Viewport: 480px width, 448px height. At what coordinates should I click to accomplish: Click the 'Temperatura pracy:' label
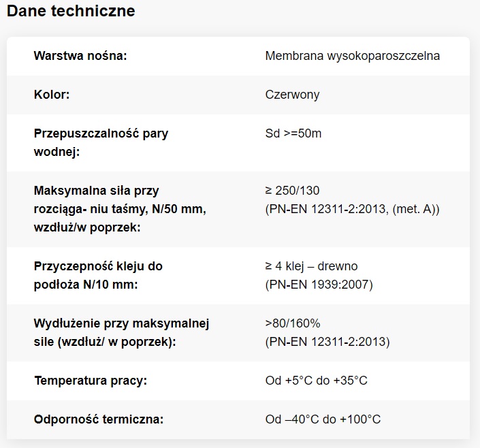tap(91, 381)
